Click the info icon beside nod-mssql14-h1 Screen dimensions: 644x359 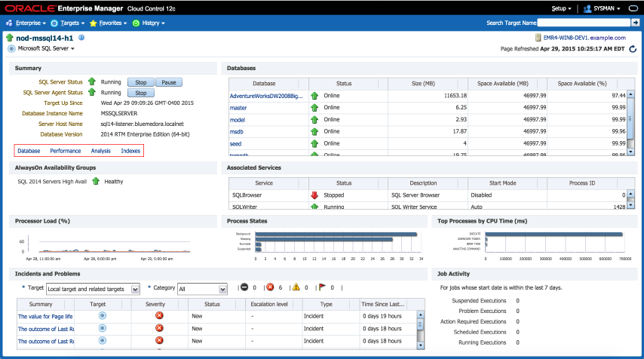[81, 38]
